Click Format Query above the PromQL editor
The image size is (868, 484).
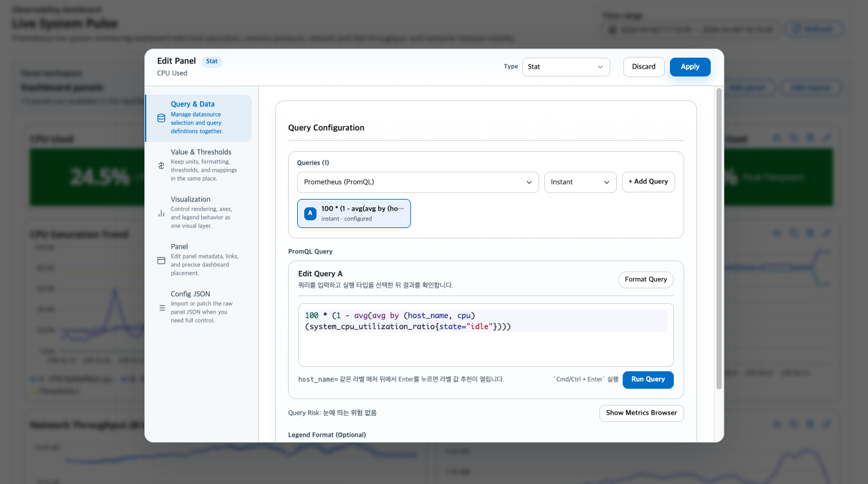tap(645, 279)
